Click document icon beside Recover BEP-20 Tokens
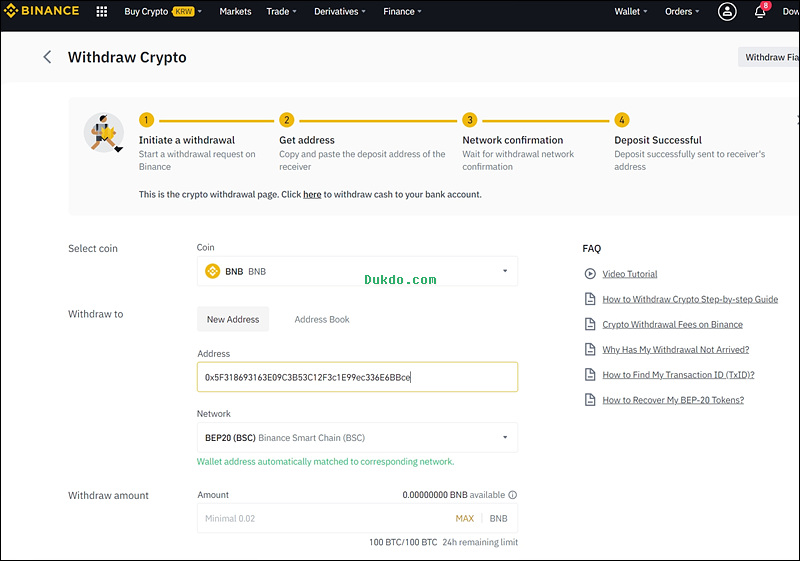This screenshot has height=561, width=800. (590, 400)
